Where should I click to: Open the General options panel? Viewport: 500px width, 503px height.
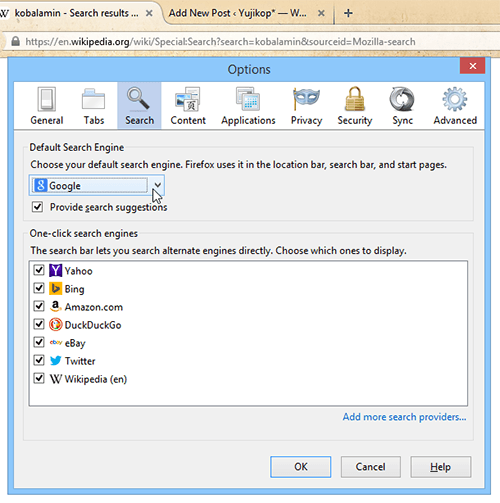pos(47,106)
